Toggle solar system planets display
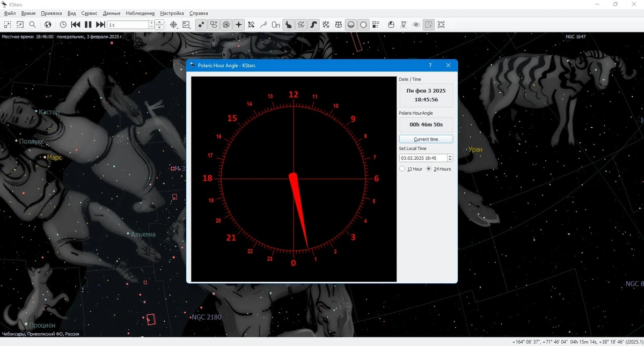 point(226,25)
